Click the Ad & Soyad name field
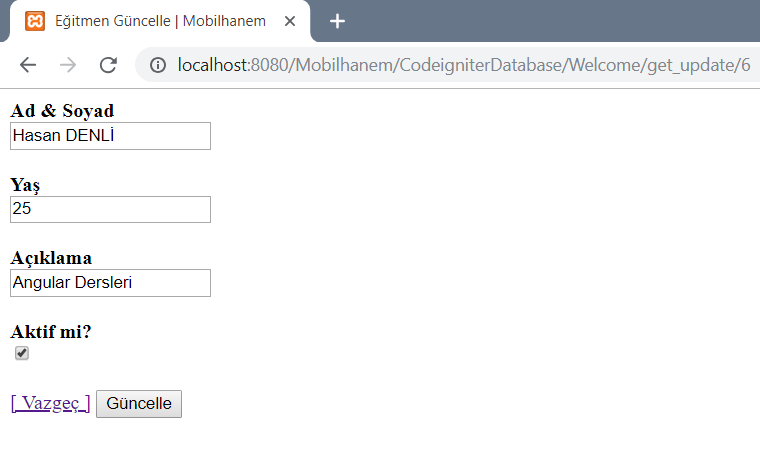The image size is (760, 452). [111, 136]
